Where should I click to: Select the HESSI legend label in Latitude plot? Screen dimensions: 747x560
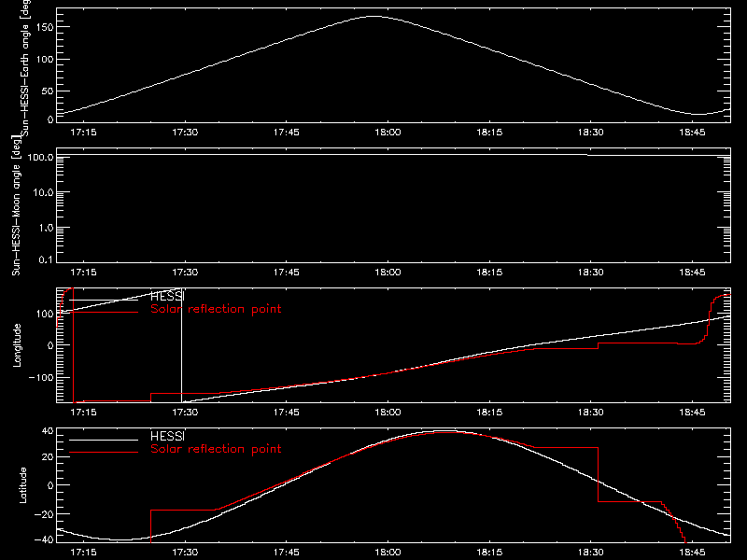(x=167, y=436)
